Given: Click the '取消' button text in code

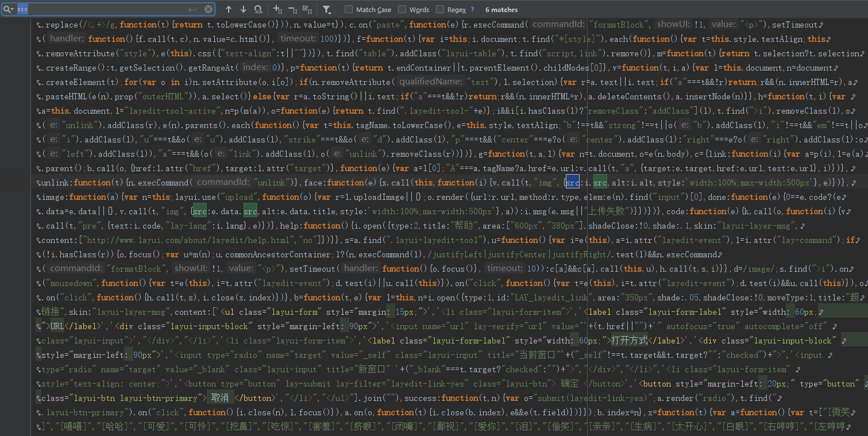Looking at the screenshot, I should click(220, 398).
